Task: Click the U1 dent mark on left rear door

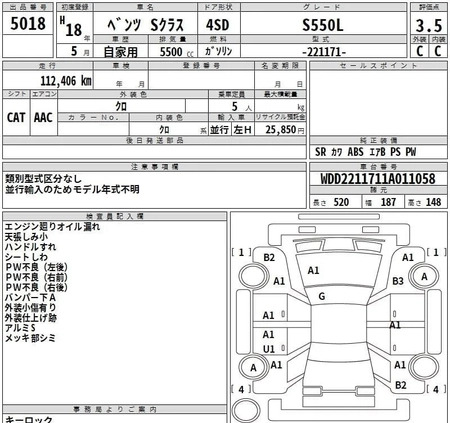Action: coord(269,349)
